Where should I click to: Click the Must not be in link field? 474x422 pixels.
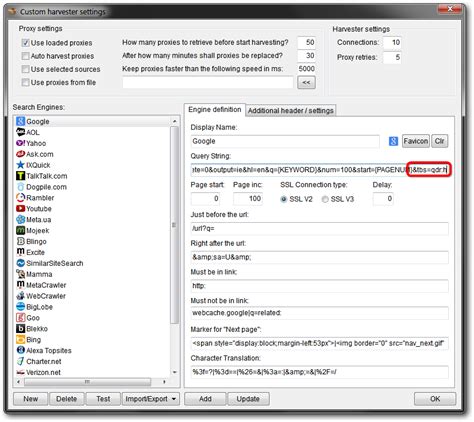[320, 313]
